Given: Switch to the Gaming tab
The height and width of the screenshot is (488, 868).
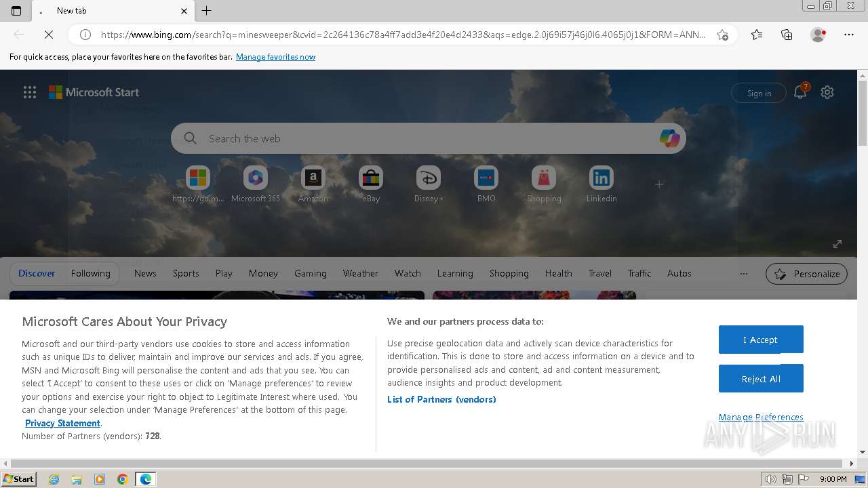Looking at the screenshot, I should coord(311,273).
